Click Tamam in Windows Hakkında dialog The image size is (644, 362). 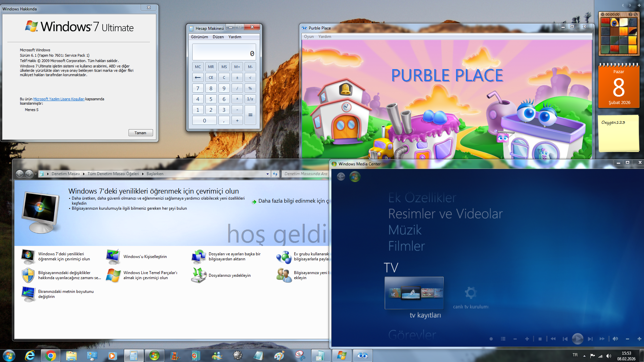[x=141, y=133]
